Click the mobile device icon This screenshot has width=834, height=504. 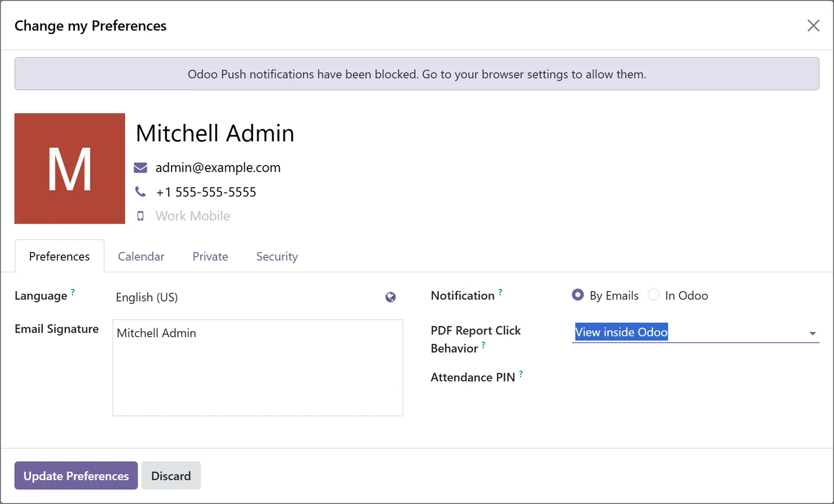click(140, 216)
